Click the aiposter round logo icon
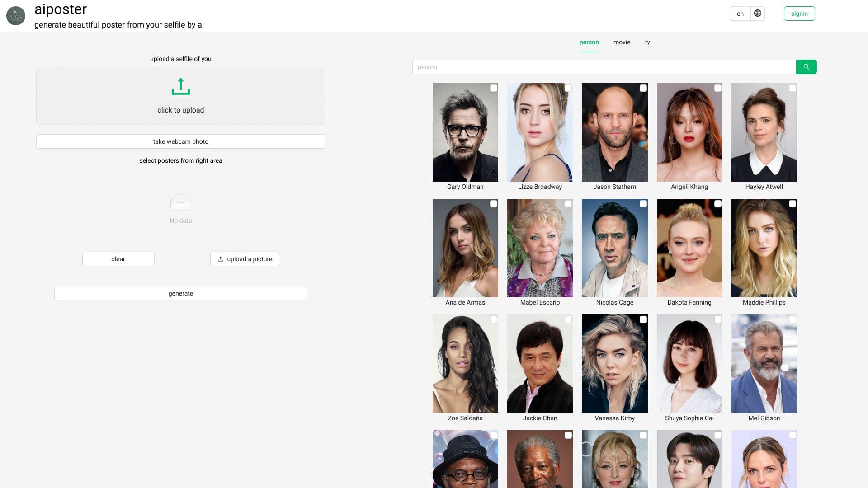 [16, 16]
